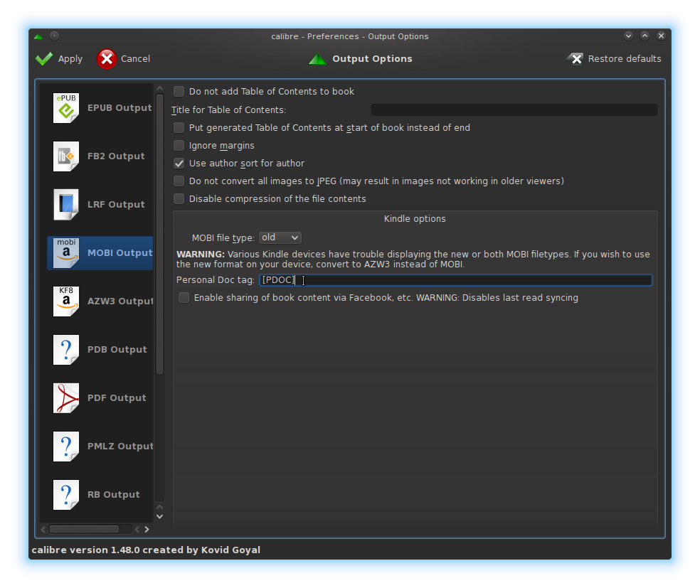Click the Restore defaults icon
The width and height of the screenshot is (700, 588).
tap(575, 59)
